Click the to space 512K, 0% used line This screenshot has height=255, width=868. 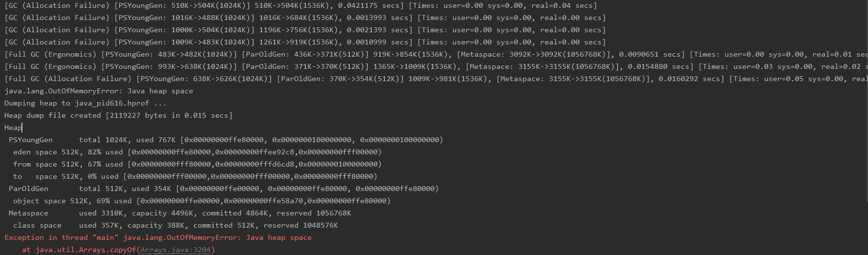pos(195,176)
